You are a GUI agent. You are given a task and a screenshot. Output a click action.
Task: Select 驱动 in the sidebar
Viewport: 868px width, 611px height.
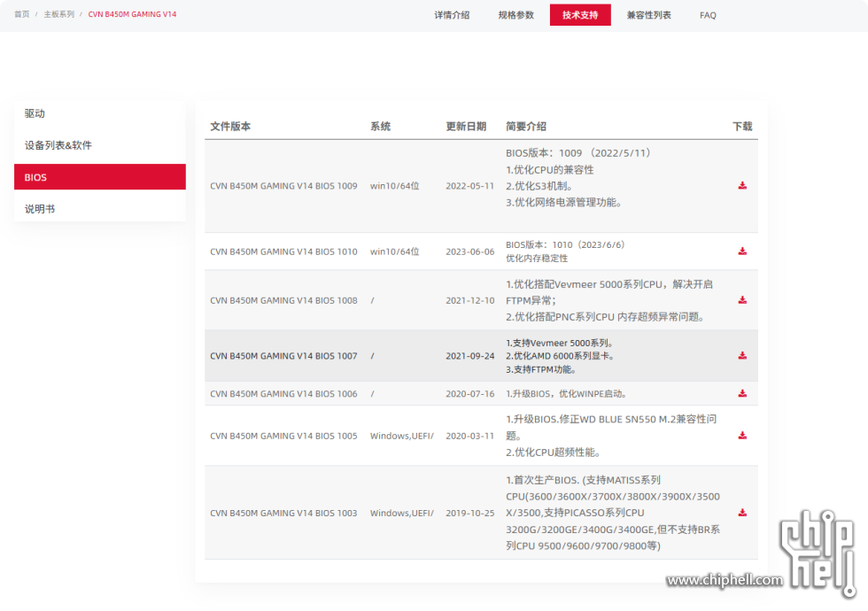[x=99, y=113]
